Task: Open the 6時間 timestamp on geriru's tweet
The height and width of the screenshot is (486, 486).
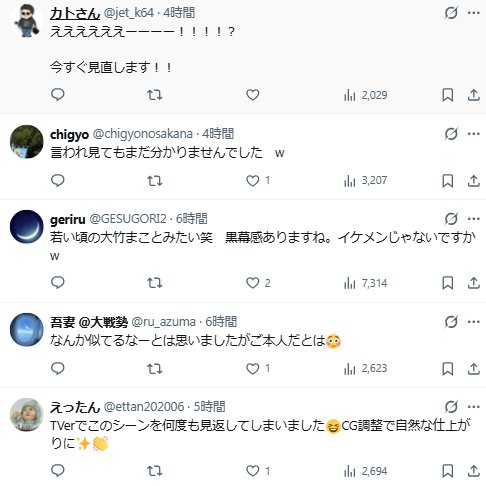Action: pos(192,219)
